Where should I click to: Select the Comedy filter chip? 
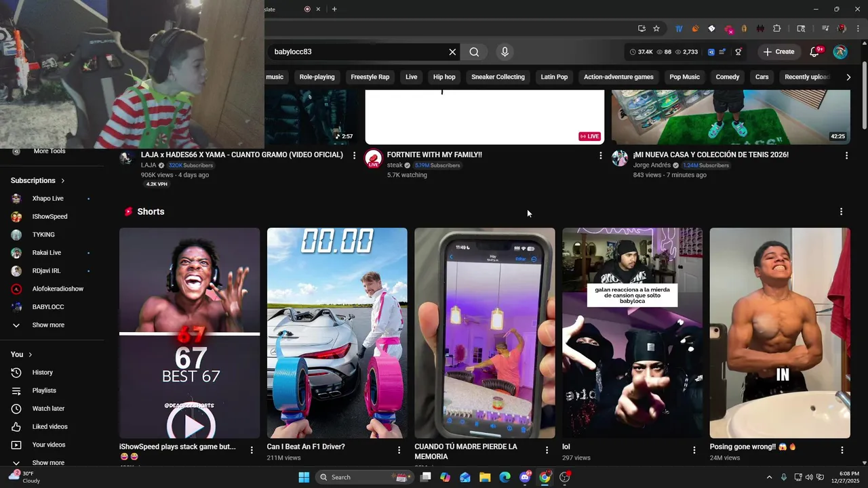pos(728,77)
